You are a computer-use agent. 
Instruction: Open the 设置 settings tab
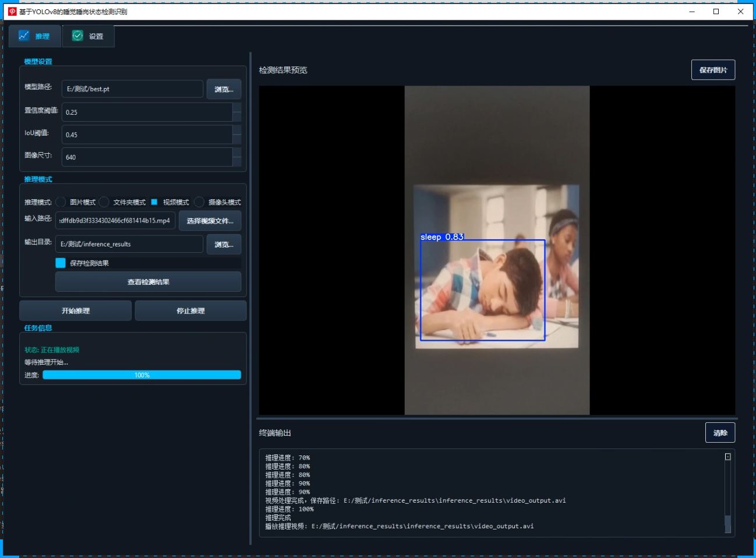click(x=88, y=36)
